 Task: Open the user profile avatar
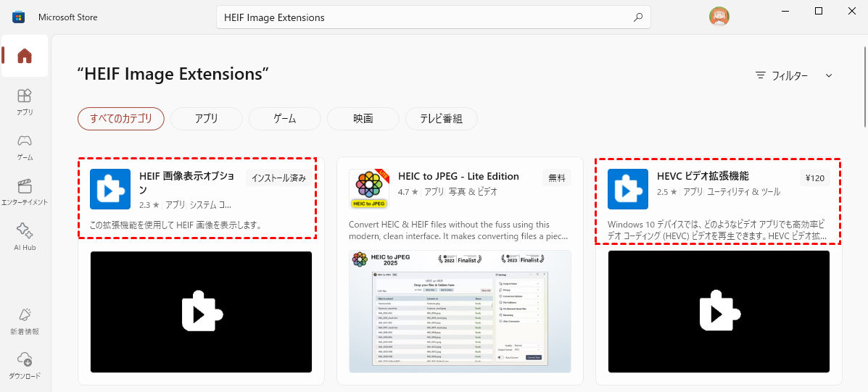click(x=719, y=17)
